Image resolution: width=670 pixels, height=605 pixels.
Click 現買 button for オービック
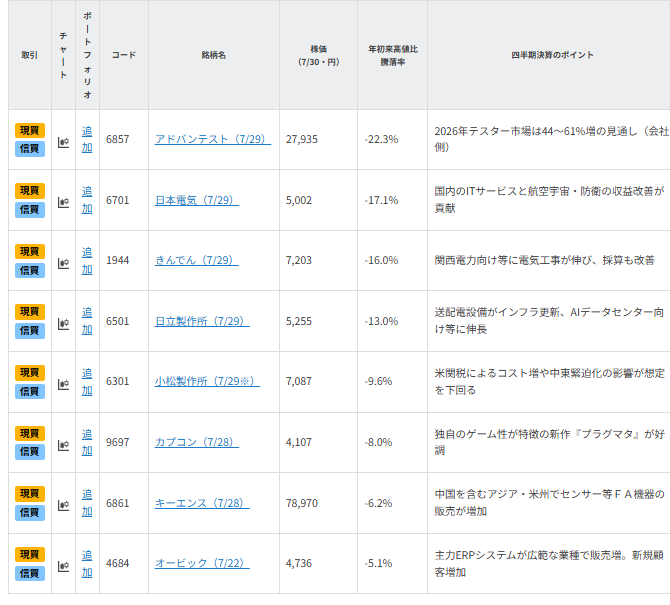point(30,555)
